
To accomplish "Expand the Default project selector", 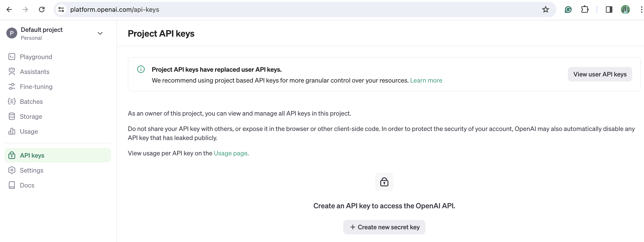I will tap(100, 33).
